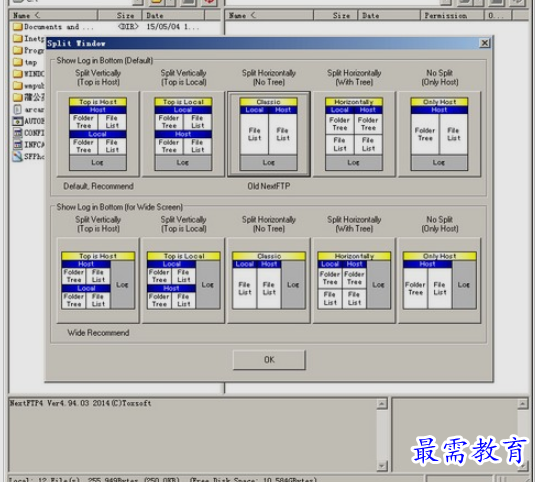Select Classic layout for Wide Screen

tap(269, 280)
